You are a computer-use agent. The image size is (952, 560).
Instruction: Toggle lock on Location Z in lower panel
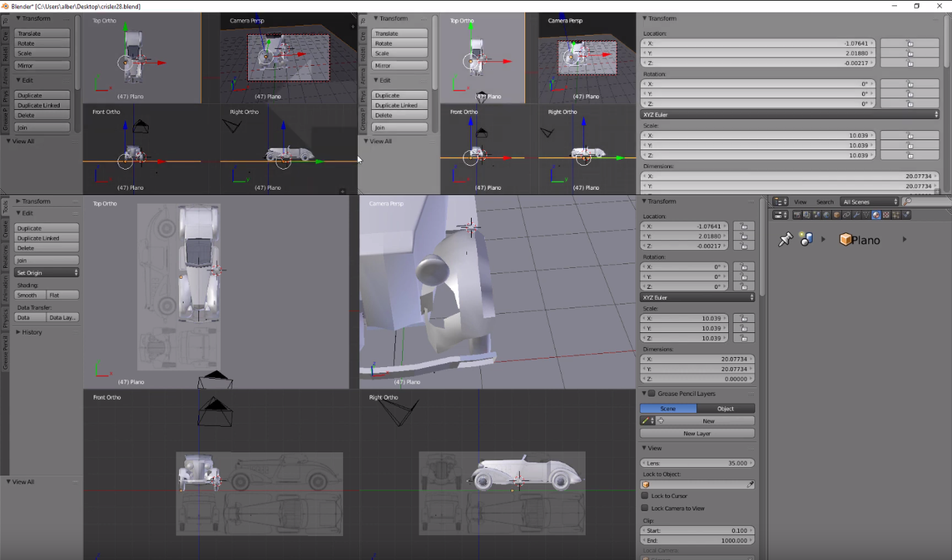[743, 246]
